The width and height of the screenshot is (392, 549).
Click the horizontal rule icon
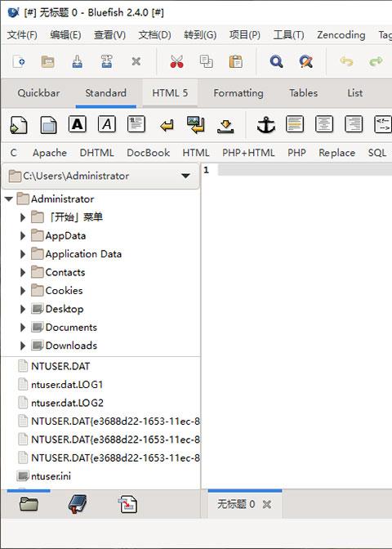point(294,124)
